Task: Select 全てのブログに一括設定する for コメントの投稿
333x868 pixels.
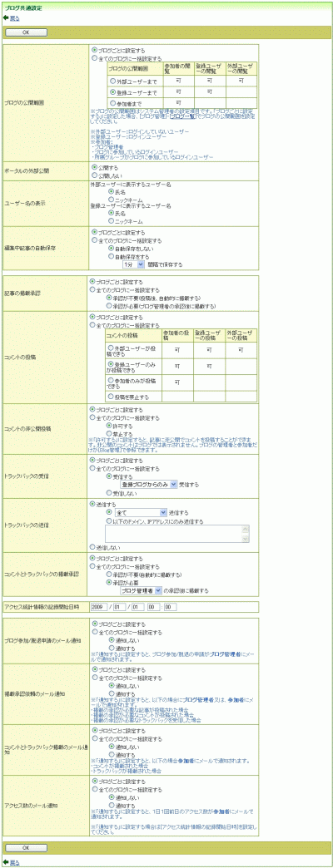Action: coord(93,326)
